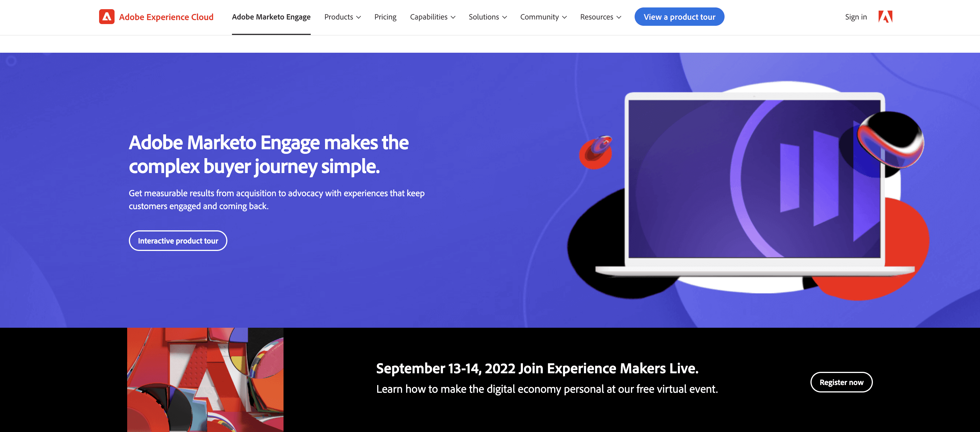Click the View a product tour button

679,17
